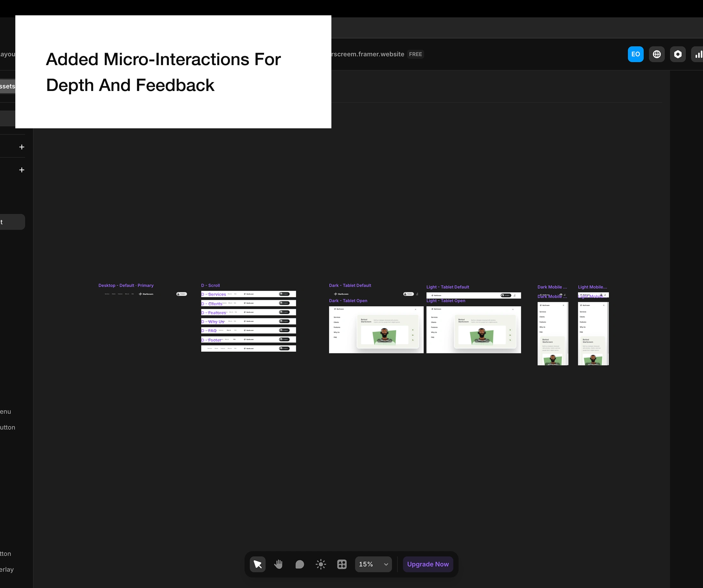The image size is (703, 588).
Task: Select the cursor pointer tool
Action: (257, 564)
